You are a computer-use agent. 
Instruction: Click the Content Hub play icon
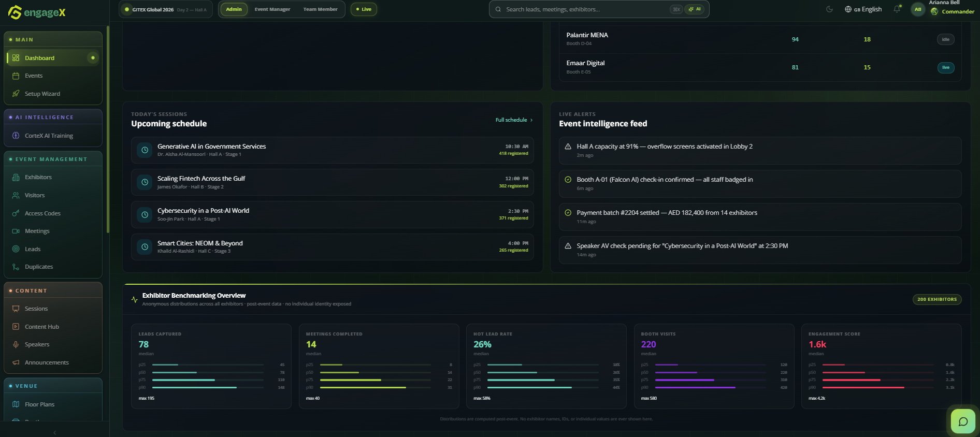(x=16, y=327)
